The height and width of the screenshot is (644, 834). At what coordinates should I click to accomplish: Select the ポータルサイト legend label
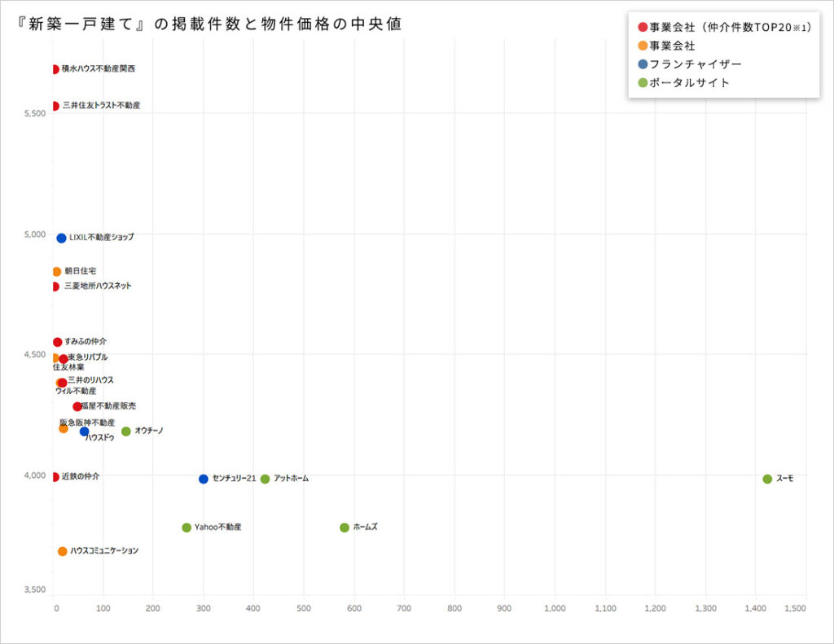(690, 82)
